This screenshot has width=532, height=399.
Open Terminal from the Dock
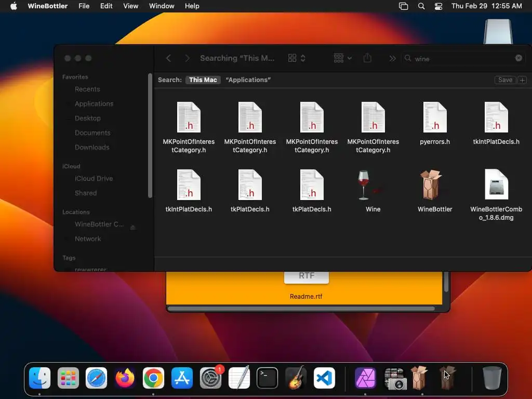tap(268, 378)
